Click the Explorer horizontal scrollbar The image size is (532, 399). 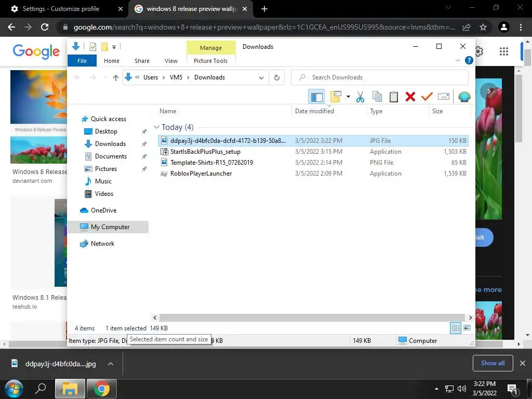click(312, 317)
